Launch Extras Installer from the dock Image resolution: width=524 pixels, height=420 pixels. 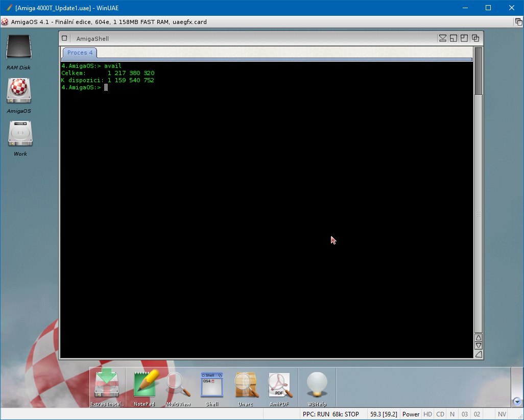pos(107,385)
